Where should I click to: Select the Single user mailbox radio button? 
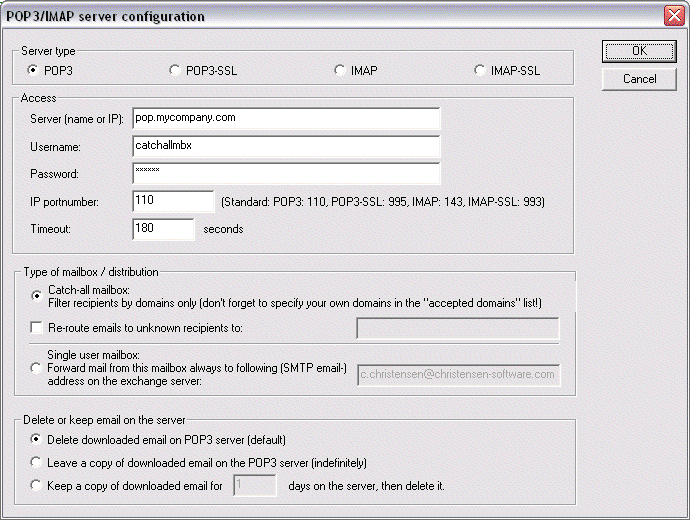point(36,368)
